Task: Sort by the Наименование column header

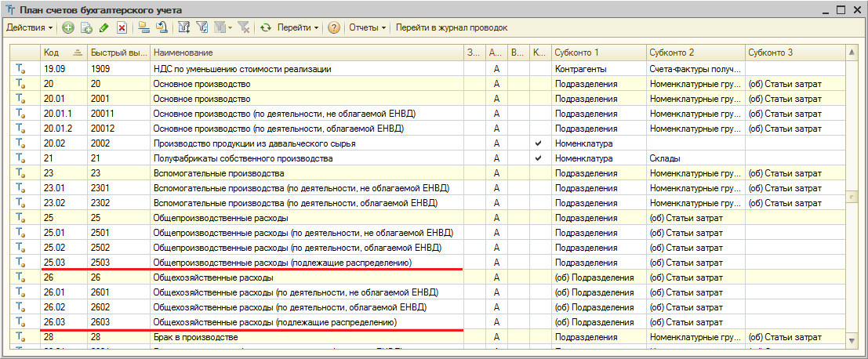Action: click(x=306, y=52)
